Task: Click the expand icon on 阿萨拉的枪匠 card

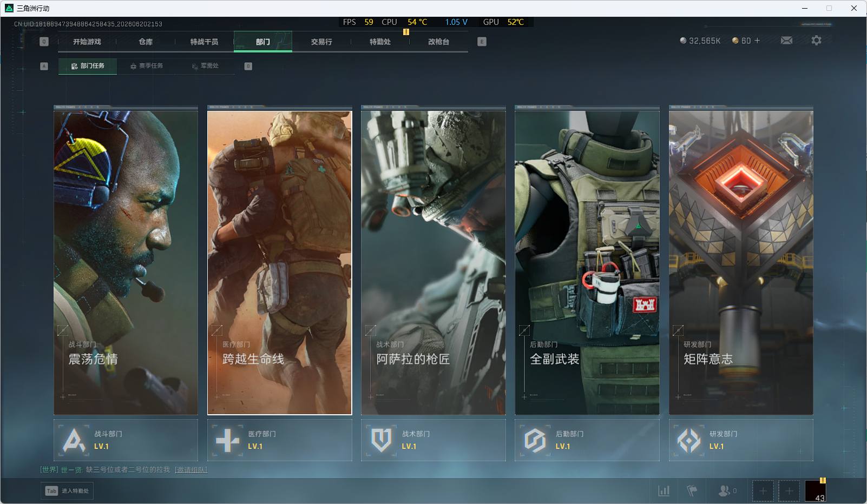Action: pos(370,330)
